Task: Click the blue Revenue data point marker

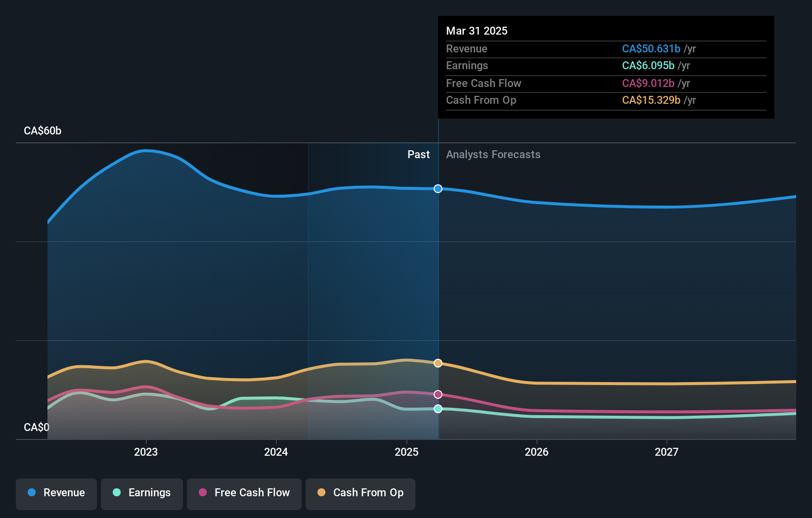Action: pyautogui.click(x=438, y=189)
